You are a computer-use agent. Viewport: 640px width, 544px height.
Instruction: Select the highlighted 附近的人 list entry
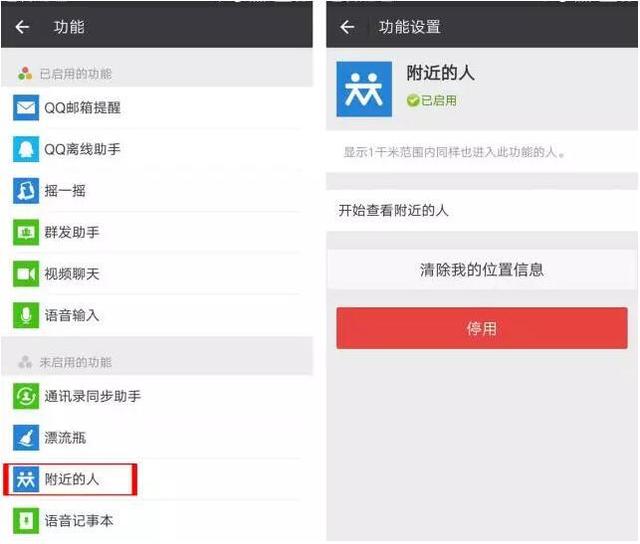70,479
